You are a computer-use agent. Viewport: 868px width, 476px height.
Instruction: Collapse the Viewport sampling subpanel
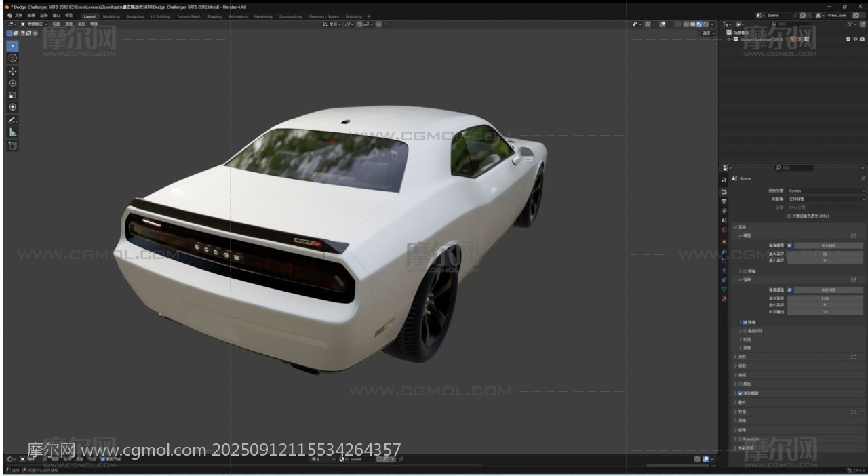pyautogui.click(x=741, y=235)
